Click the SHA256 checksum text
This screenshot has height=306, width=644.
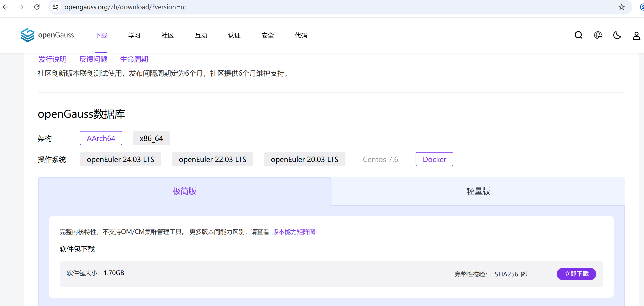coord(506,274)
